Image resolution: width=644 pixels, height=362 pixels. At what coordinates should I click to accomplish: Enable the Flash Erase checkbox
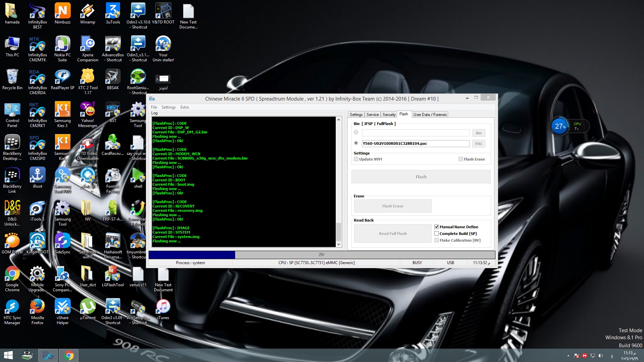461,159
